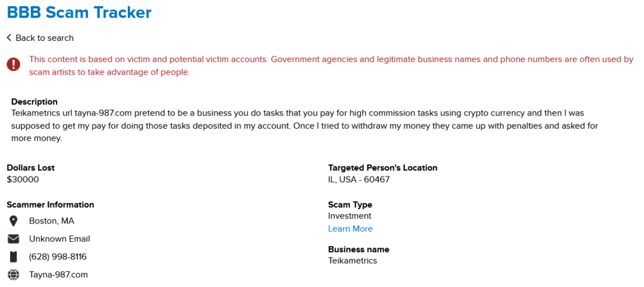Click the red warning exclamation icon
Viewport: 644px width, 287px height.
(x=13, y=65)
